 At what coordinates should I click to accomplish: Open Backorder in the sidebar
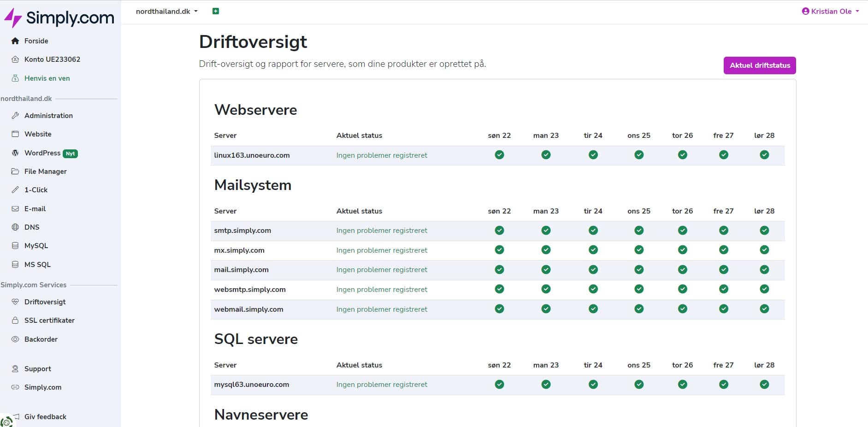[x=41, y=339]
